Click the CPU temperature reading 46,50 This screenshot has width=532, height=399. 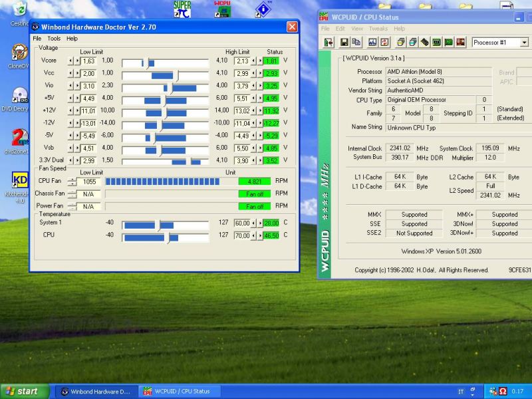(271, 236)
